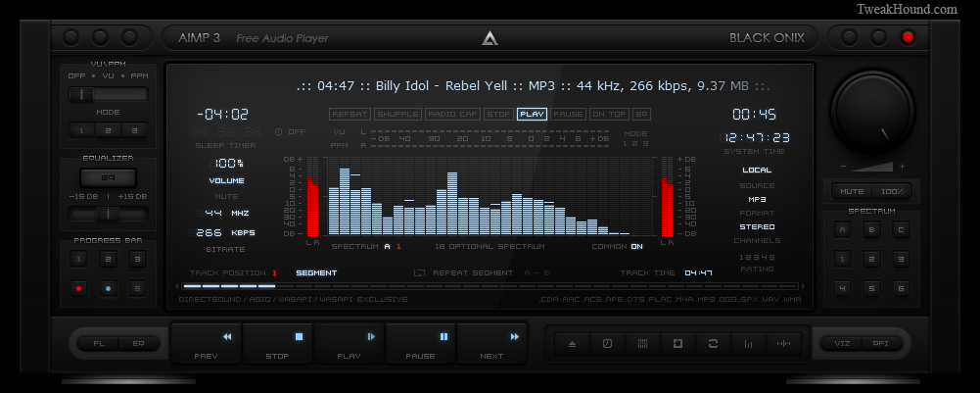Choose progress bar style 2
The image size is (980, 393).
coord(108,259)
